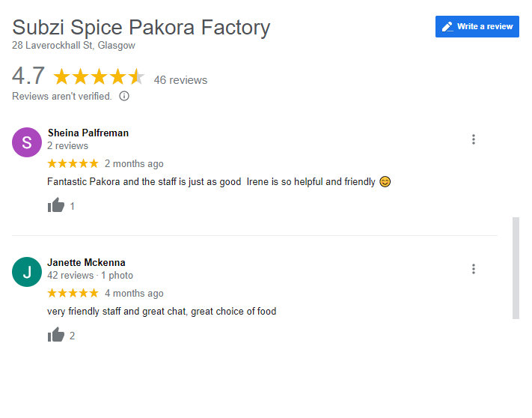Open Sheina Palfreman's profile name link
Screen dimensions: 532x418
click(88, 133)
